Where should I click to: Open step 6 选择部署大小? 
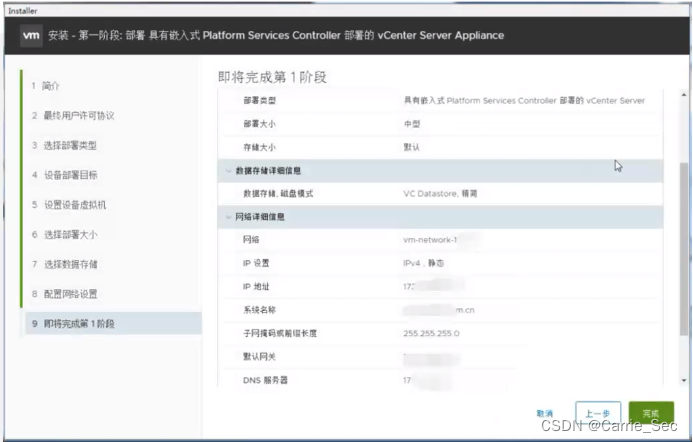coord(65,234)
